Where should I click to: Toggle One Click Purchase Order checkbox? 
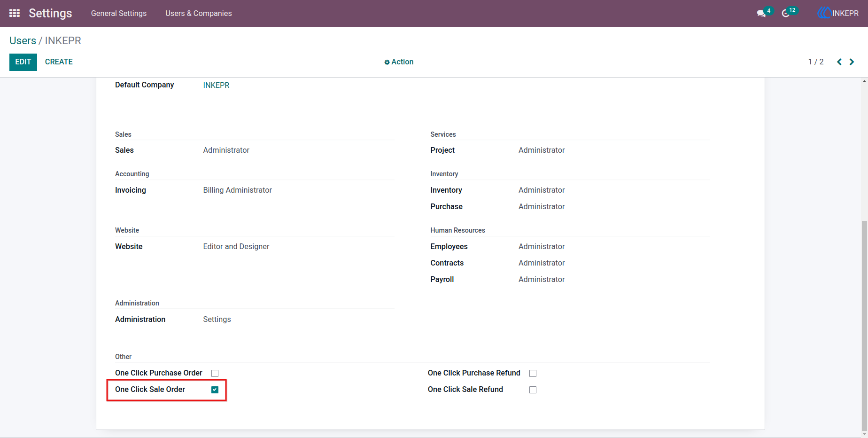point(215,373)
